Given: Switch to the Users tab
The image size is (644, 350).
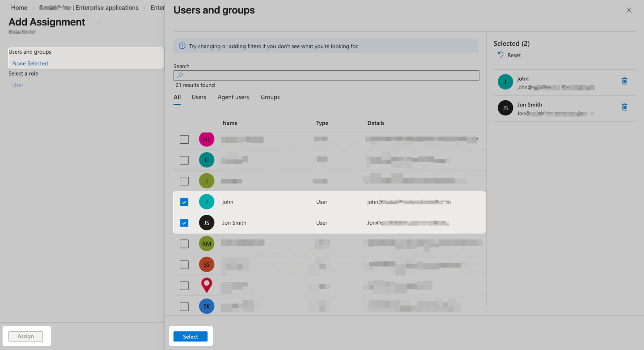Looking at the screenshot, I should (199, 97).
